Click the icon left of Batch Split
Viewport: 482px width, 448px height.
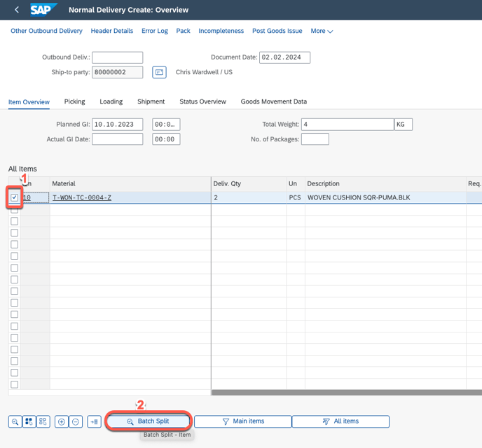95,421
